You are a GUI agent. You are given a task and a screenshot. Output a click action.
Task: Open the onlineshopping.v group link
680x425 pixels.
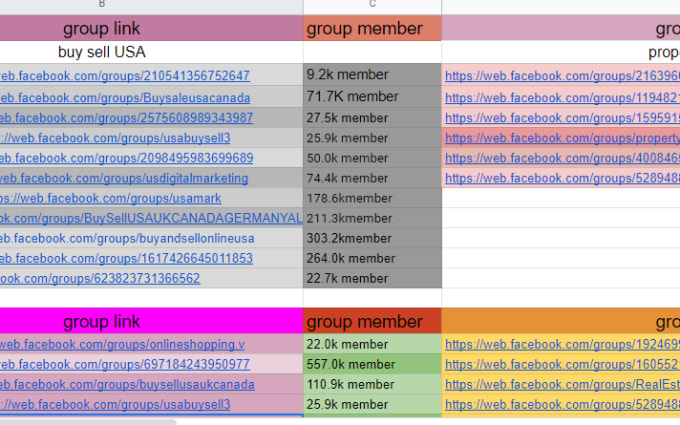[122, 344]
